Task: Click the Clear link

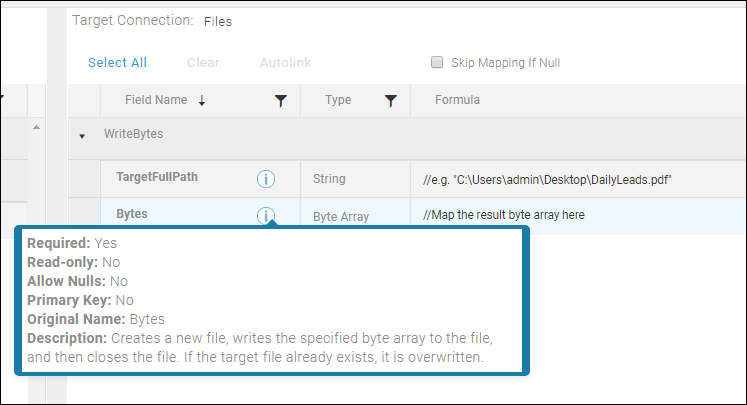Action: tap(203, 62)
